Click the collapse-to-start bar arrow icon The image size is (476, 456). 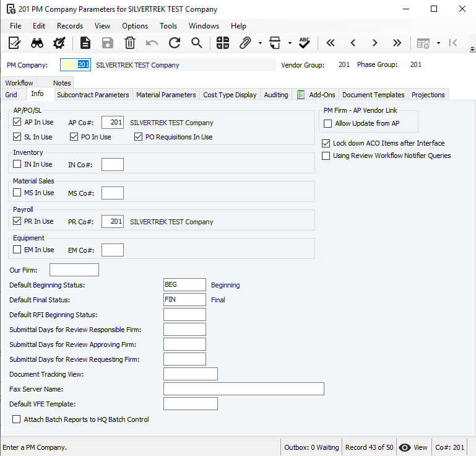click(x=452, y=43)
